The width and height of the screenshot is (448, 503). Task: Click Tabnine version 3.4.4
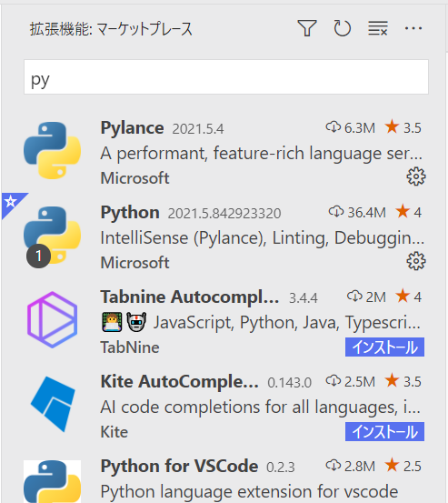(x=304, y=298)
